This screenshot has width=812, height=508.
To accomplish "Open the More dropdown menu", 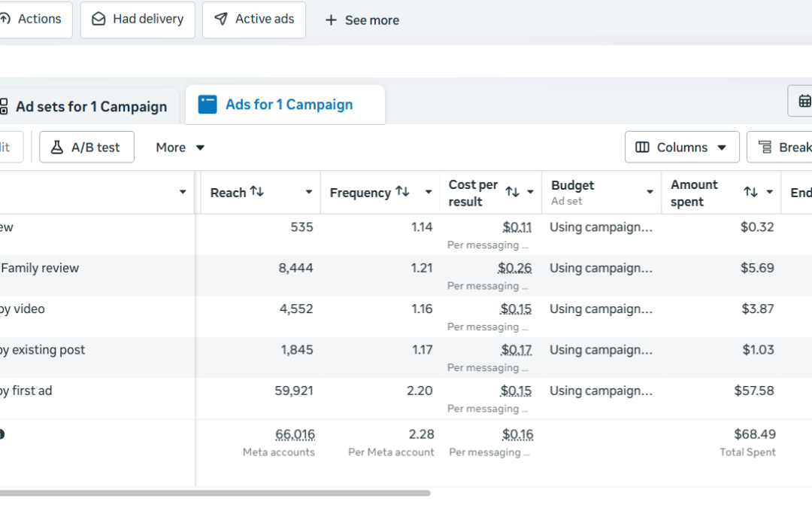I will click(x=180, y=148).
